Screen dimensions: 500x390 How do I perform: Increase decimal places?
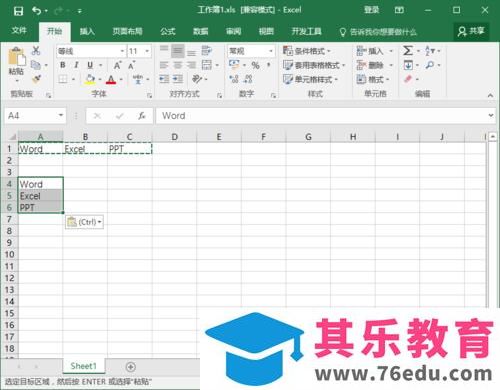tap(234, 79)
